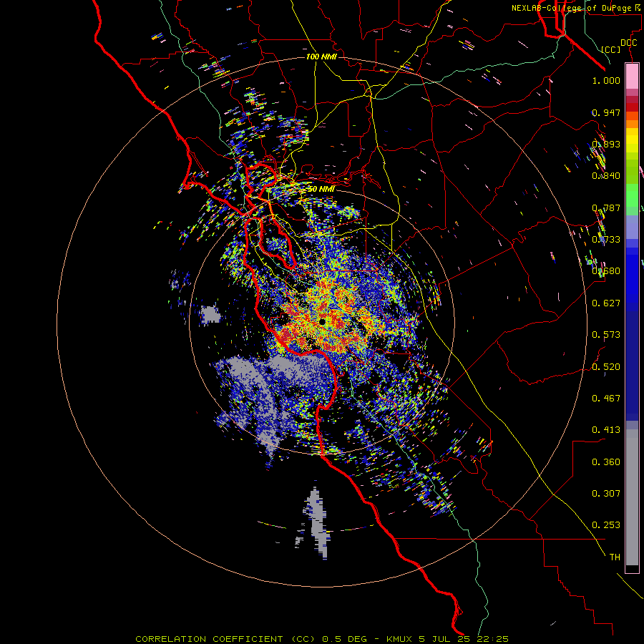Viewport: 644px width, 644px height.
Task: Select the 0.787 scale value
Action: (606, 208)
